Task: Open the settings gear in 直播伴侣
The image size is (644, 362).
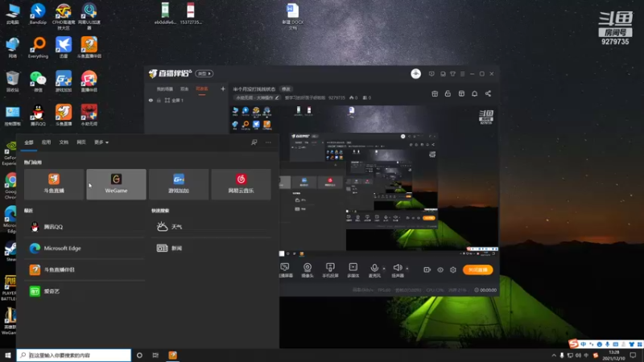Action: pos(453,269)
